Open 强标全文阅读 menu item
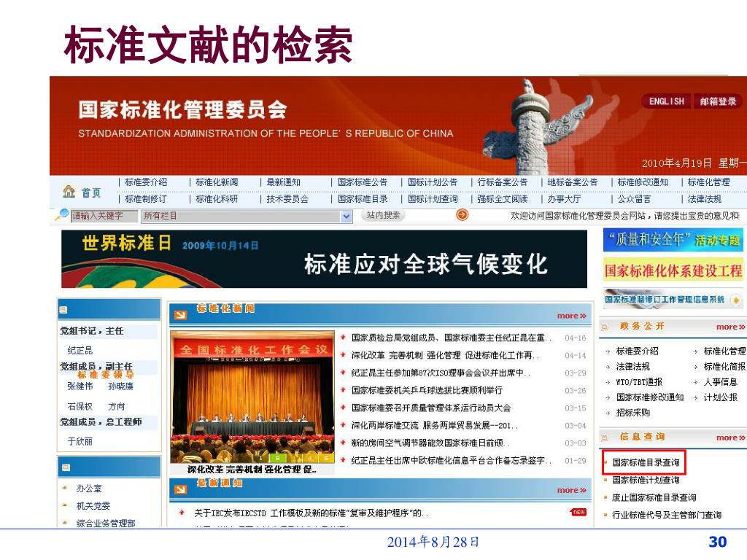 pyautogui.click(x=503, y=198)
